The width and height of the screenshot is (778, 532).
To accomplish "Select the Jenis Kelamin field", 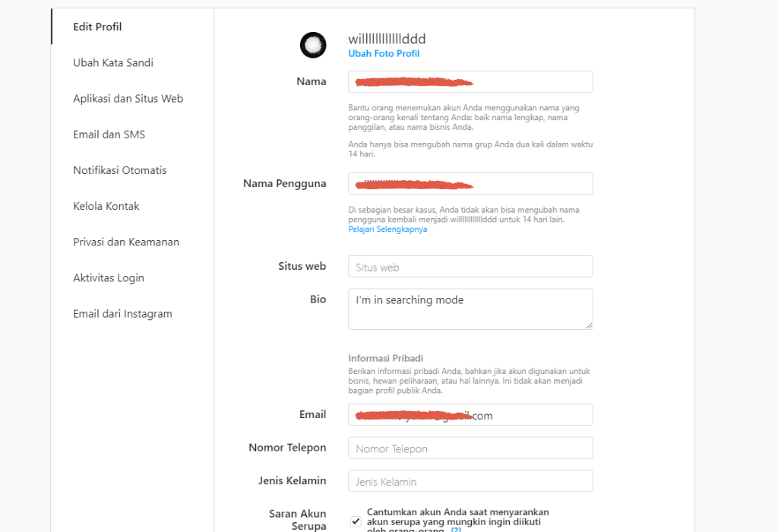I will pos(470,480).
